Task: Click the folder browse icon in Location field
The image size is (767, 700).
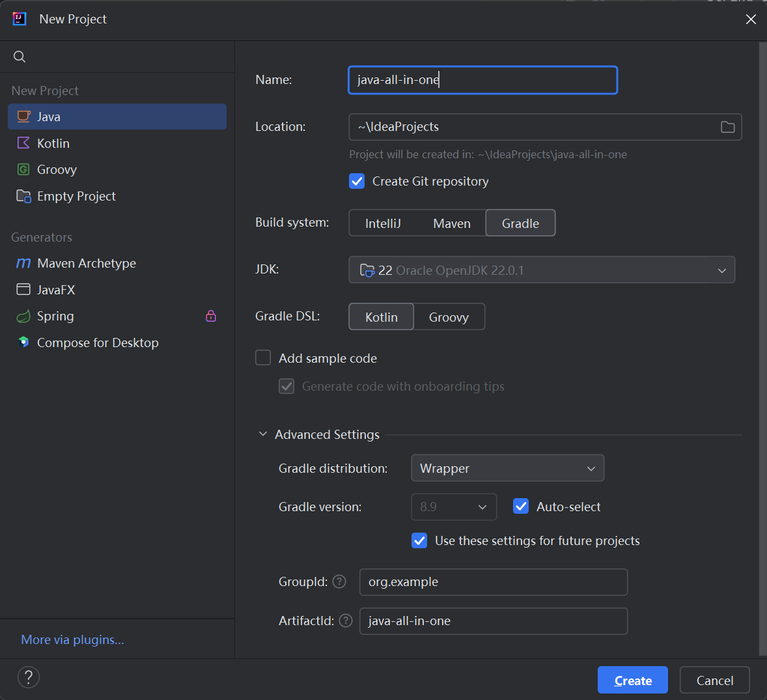Action: (x=727, y=127)
